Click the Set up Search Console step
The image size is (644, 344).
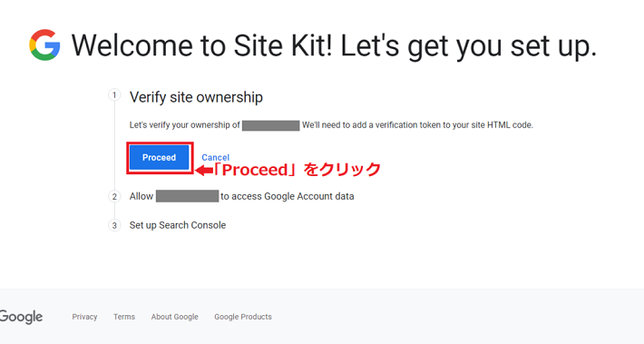point(178,225)
